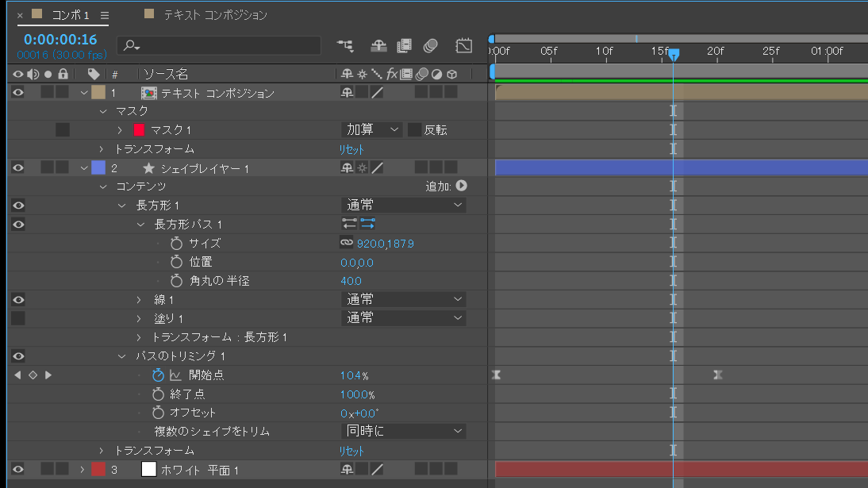868x488 pixels.
Task: Click the stopwatch for サイズ property
Action: 176,244
